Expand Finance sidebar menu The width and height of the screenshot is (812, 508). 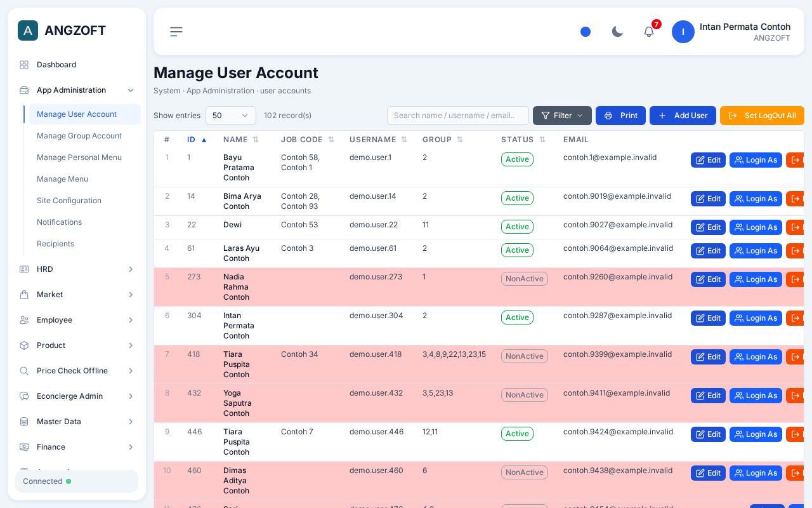coord(77,447)
